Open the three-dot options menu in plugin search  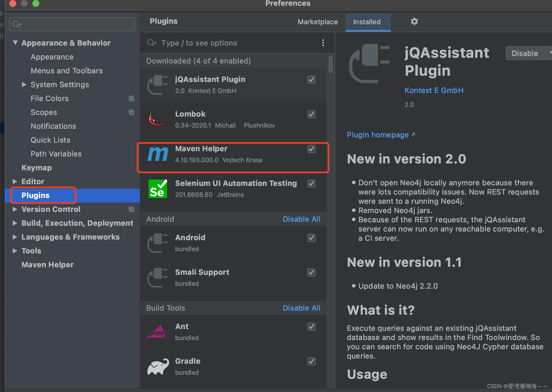(x=323, y=43)
